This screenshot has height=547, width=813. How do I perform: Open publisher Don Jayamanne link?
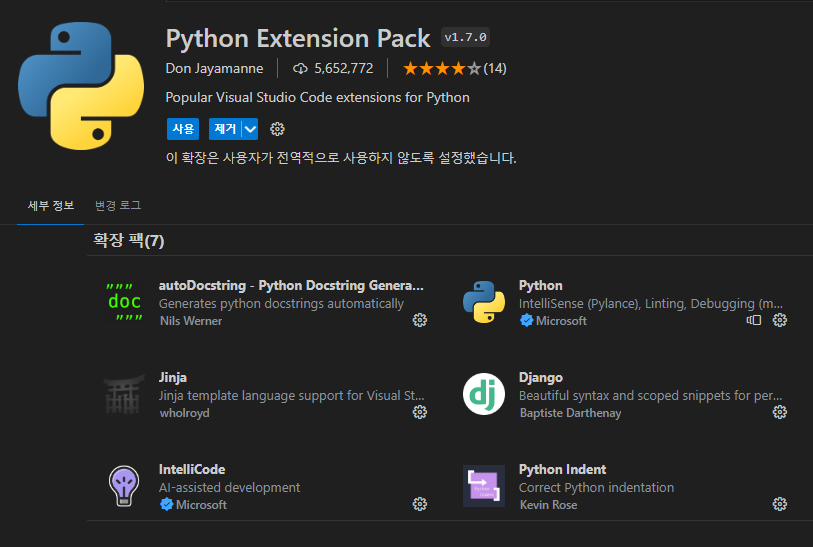pos(214,68)
